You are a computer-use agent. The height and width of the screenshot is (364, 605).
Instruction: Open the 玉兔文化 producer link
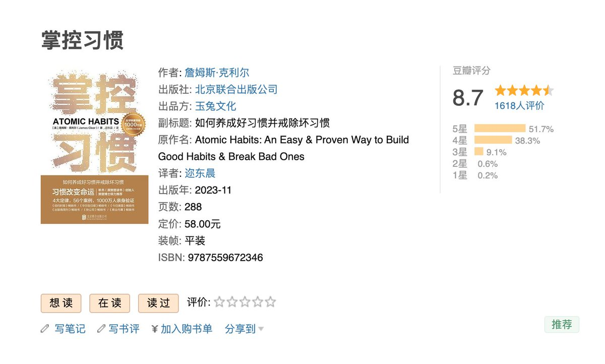(x=215, y=106)
